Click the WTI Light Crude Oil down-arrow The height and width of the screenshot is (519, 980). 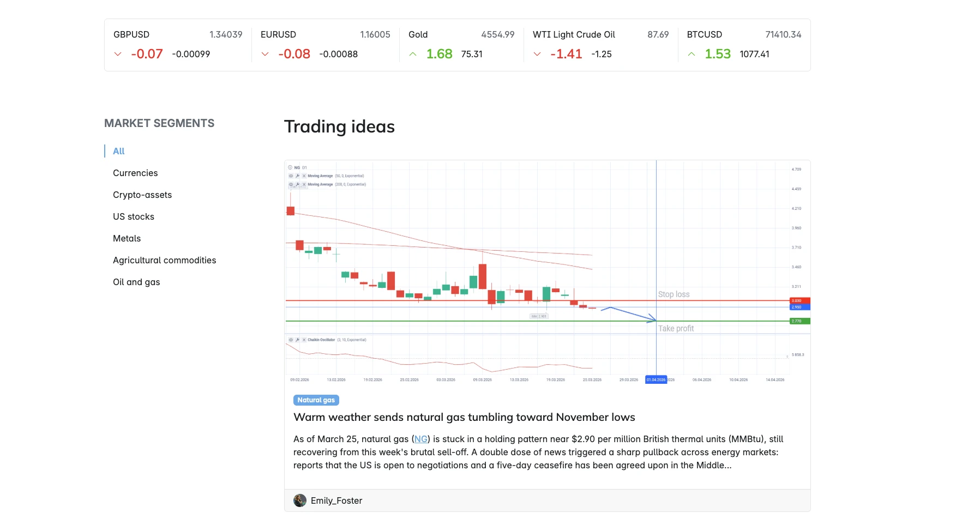[x=537, y=54]
